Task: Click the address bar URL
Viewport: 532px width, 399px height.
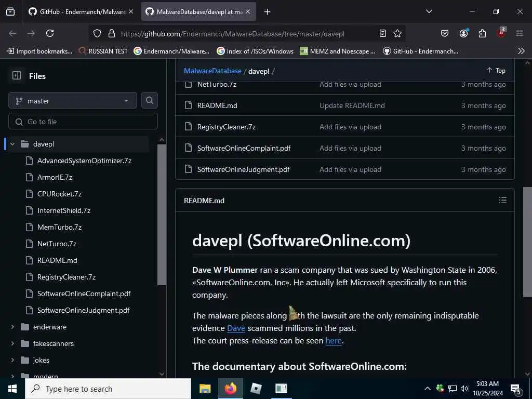Action: [233, 34]
